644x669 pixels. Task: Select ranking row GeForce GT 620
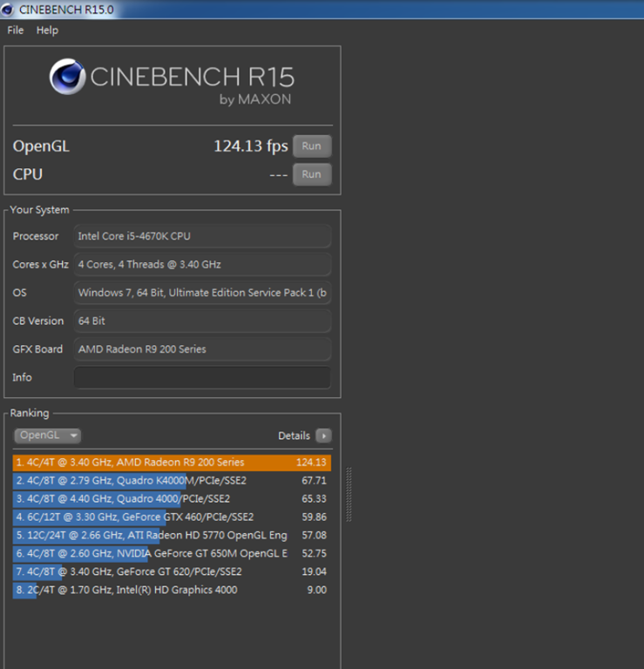(x=172, y=571)
